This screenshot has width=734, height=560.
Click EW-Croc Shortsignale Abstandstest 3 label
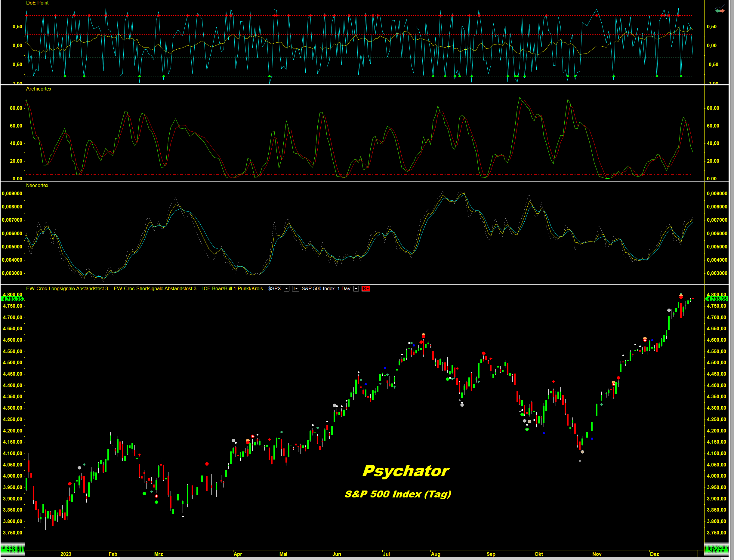coord(155,289)
